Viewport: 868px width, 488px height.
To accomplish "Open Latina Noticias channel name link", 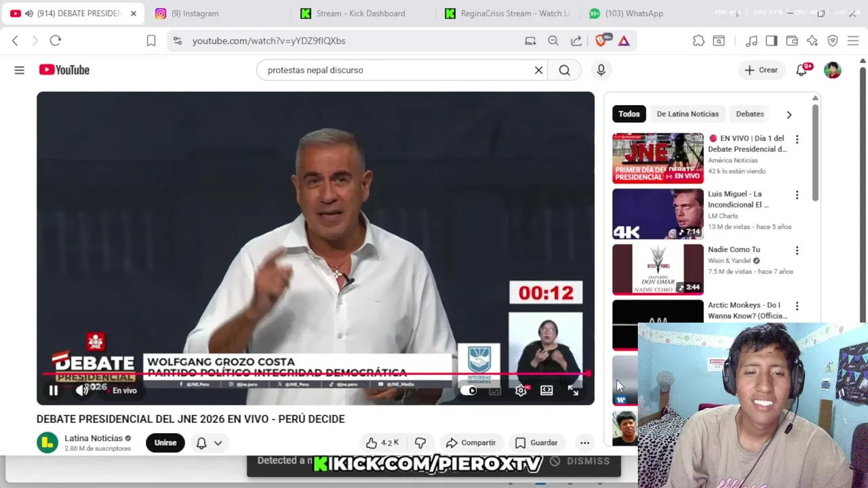I will (x=94, y=438).
